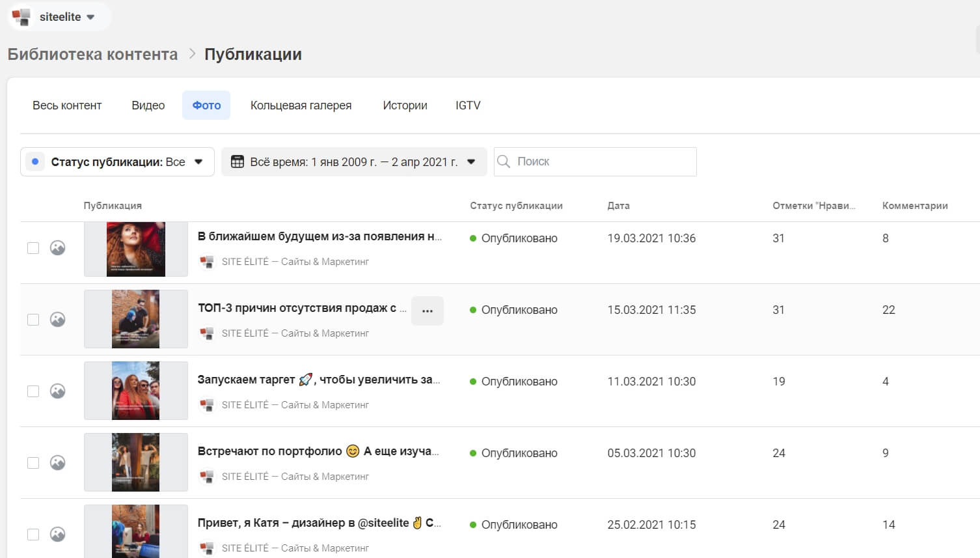Image resolution: width=980 pixels, height=558 pixels.
Task: Tick checkbox for the 19.03.2021 10:36 post
Action: point(33,248)
